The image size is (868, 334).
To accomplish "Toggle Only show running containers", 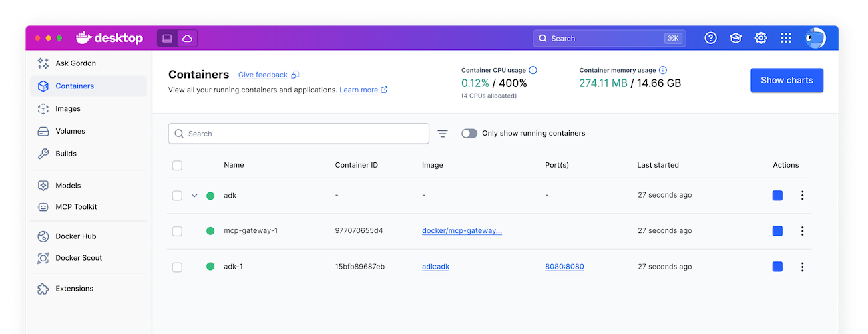I will (x=469, y=134).
